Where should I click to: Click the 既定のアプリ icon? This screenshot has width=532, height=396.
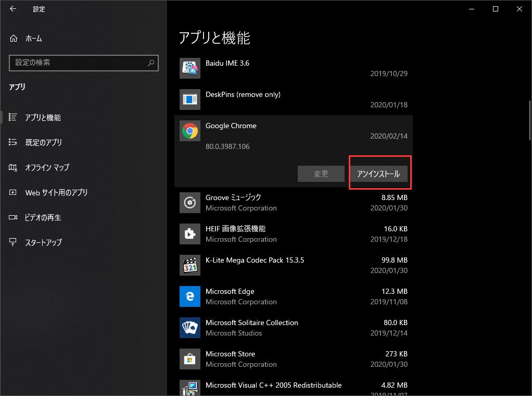click(12, 142)
